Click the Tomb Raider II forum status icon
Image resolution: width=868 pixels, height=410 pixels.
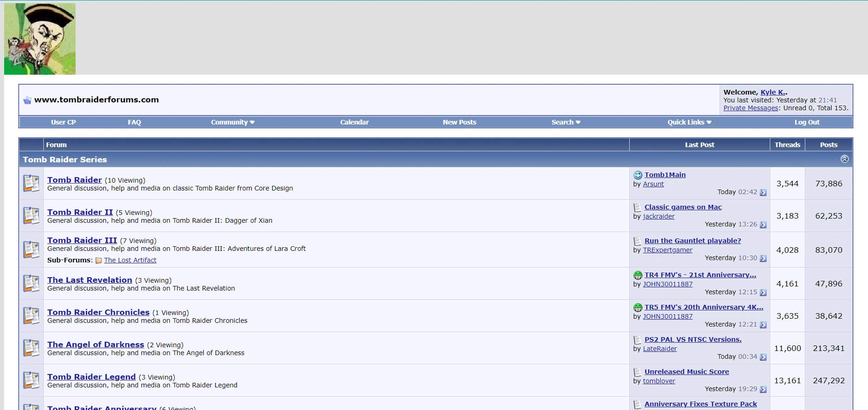pyautogui.click(x=31, y=215)
